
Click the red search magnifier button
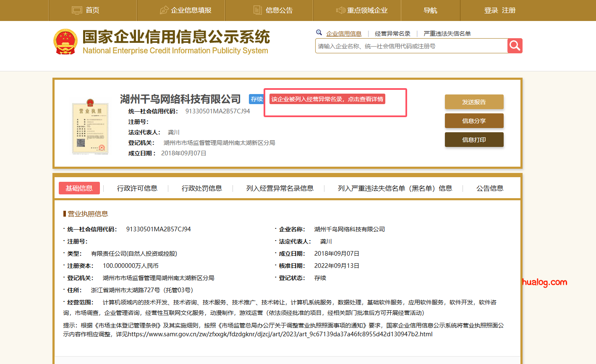515,46
